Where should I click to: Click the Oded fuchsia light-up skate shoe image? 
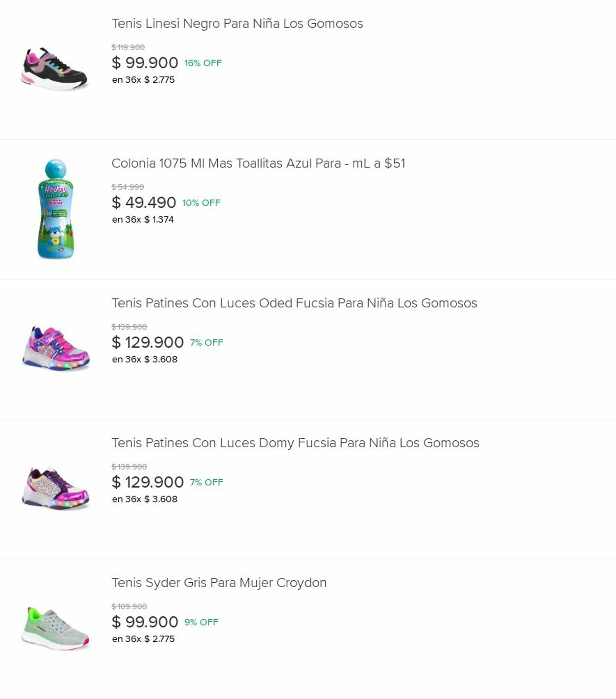pyautogui.click(x=56, y=348)
